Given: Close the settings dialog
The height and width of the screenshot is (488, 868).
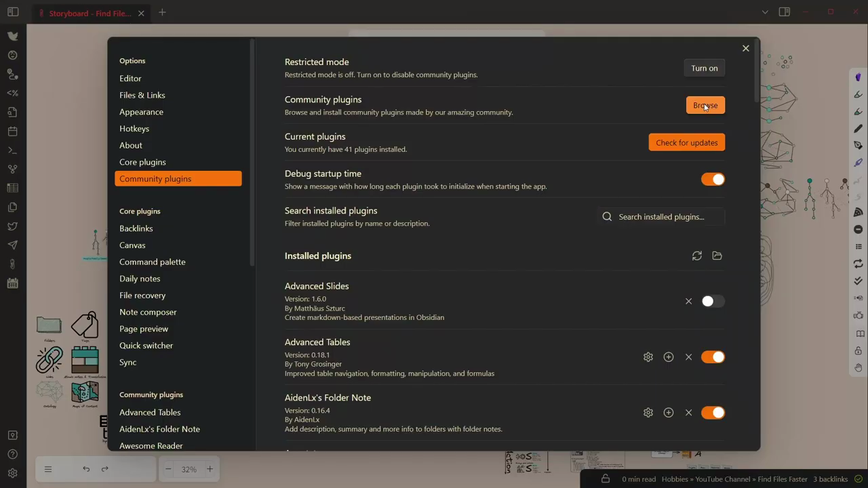Looking at the screenshot, I should tap(746, 48).
